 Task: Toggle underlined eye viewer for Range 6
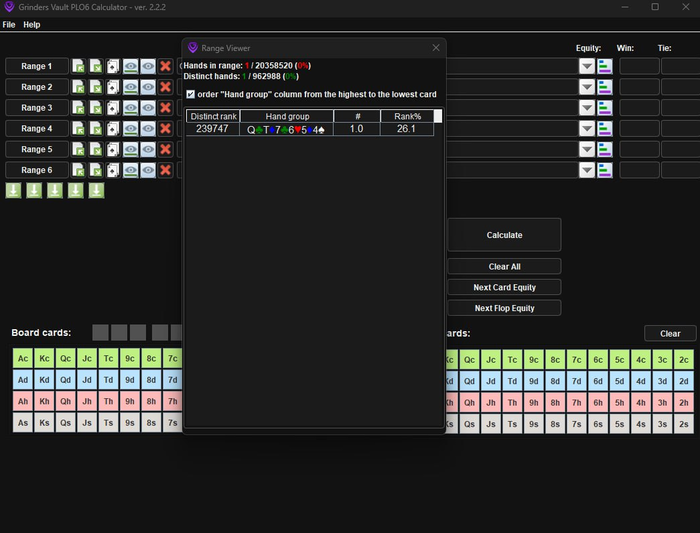point(130,170)
